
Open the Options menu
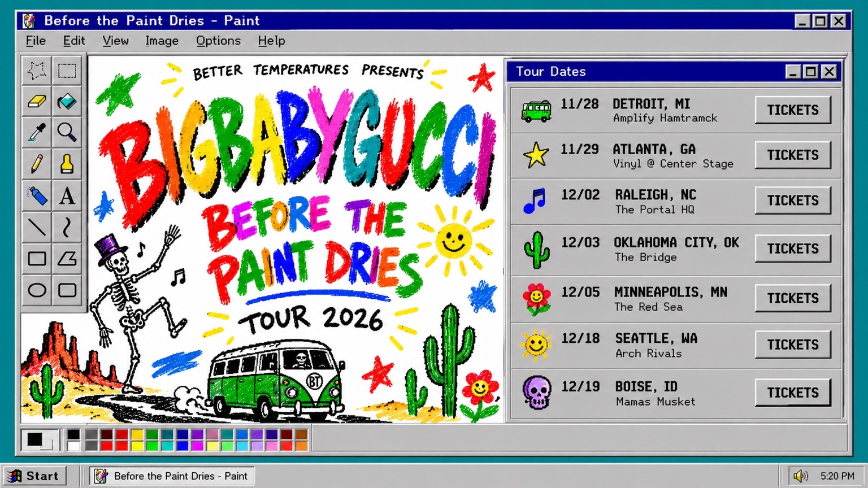pos(218,41)
